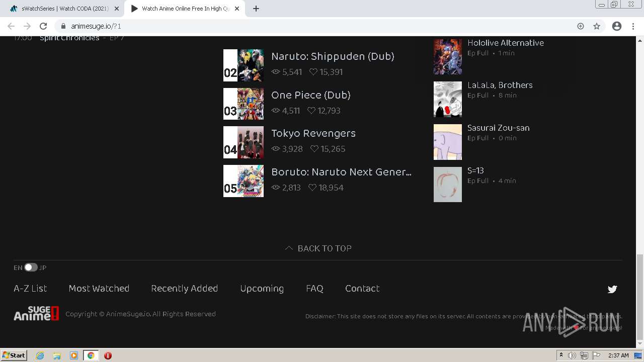Click the Tokyo Revengers rank 04 thumbnail
Screen dimensions: 644x362
(244, 142)
